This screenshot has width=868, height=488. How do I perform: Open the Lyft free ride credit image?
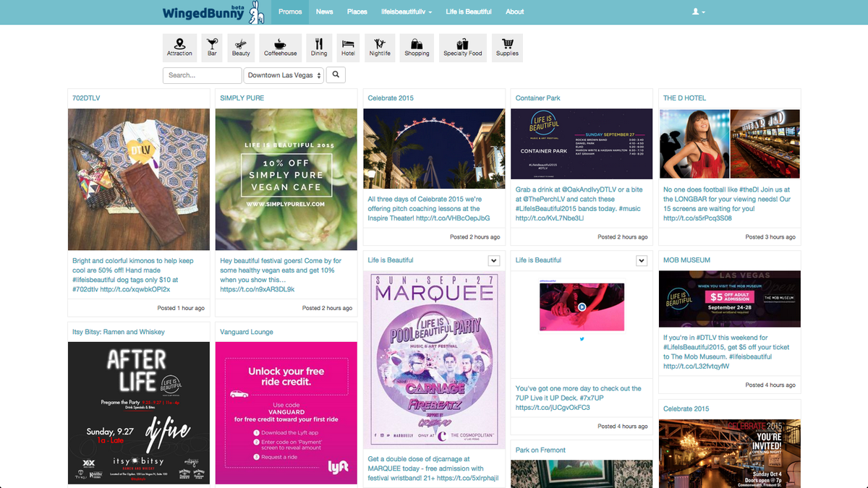286,414
